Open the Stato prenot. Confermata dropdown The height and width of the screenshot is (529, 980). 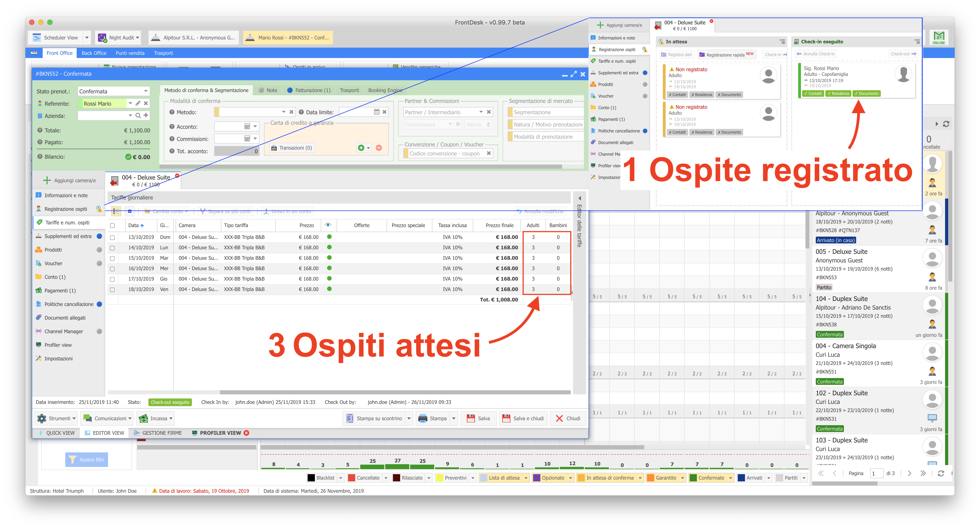click(146, 91)
